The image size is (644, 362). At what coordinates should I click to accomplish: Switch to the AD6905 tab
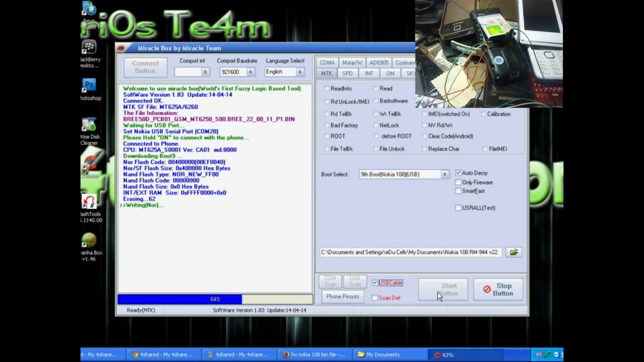click(379, 63)
